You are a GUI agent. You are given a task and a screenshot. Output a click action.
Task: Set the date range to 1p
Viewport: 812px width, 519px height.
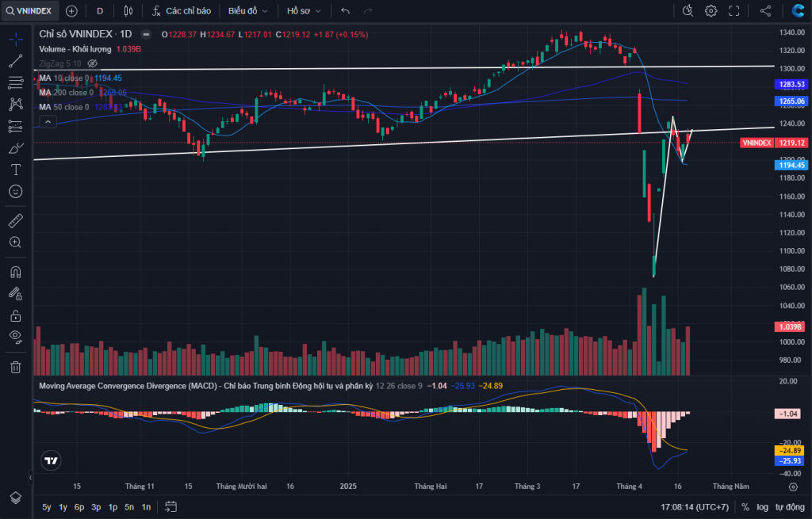click(x=113, y=507)
